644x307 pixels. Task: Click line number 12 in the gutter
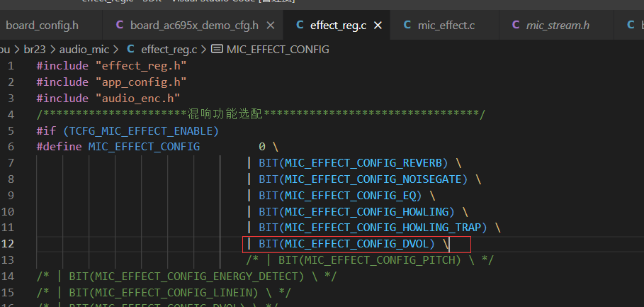click(x=8, y=244)
